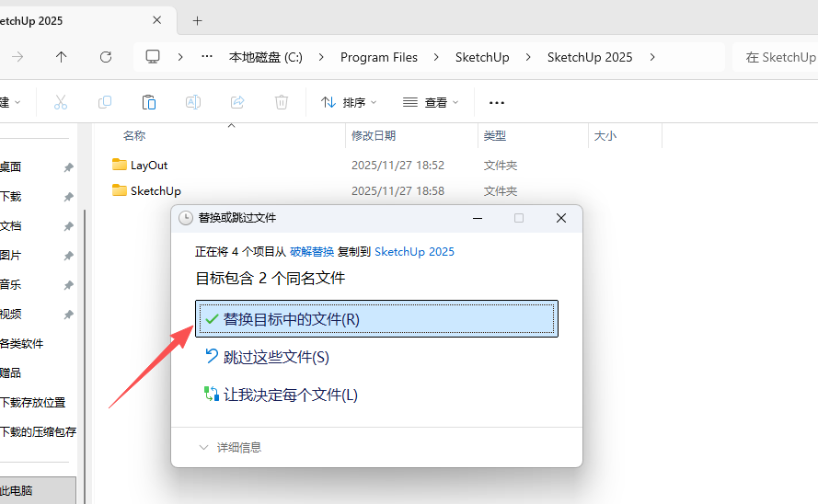Select 此电脑 in the sidebar
This screenshot has width=818, height=504.
pos(38,490)
